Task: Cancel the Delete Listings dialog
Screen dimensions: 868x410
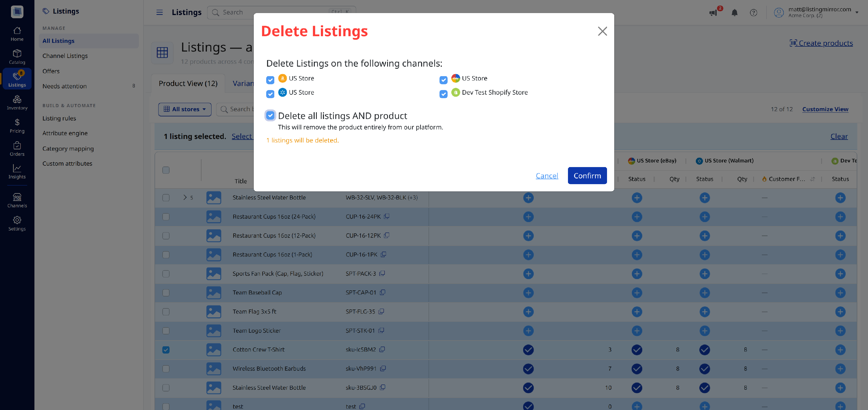Action: point(547,176)
